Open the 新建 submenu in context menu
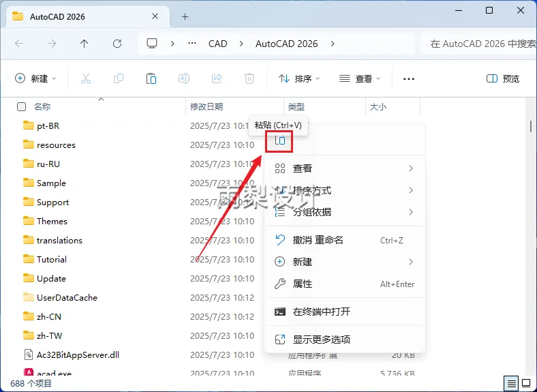Image resolution: width=537 pixels, height=392 pixels. point(345,262)
